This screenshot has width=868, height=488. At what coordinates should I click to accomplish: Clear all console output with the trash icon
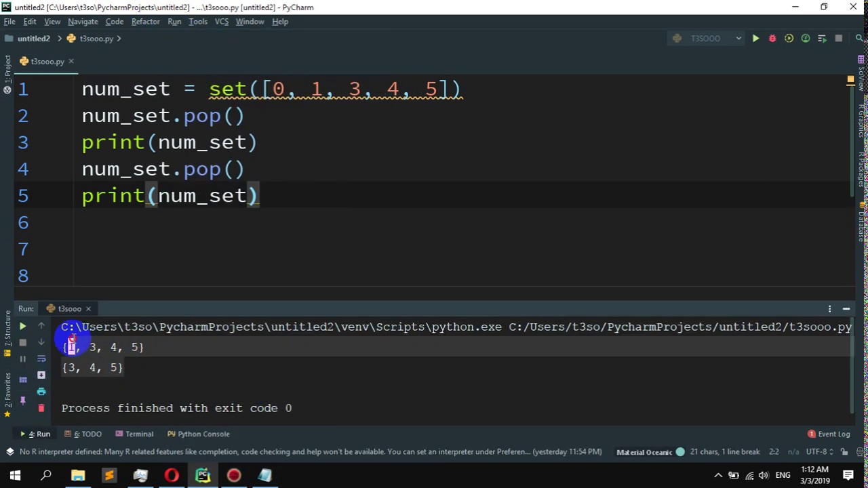click(x=41, y=407)
